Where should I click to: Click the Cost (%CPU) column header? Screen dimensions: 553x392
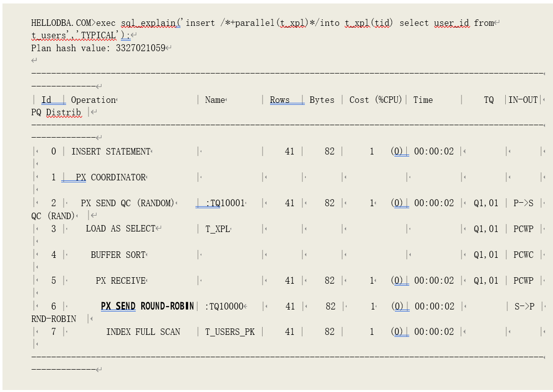pyautogui.click(x=375, y=100)
